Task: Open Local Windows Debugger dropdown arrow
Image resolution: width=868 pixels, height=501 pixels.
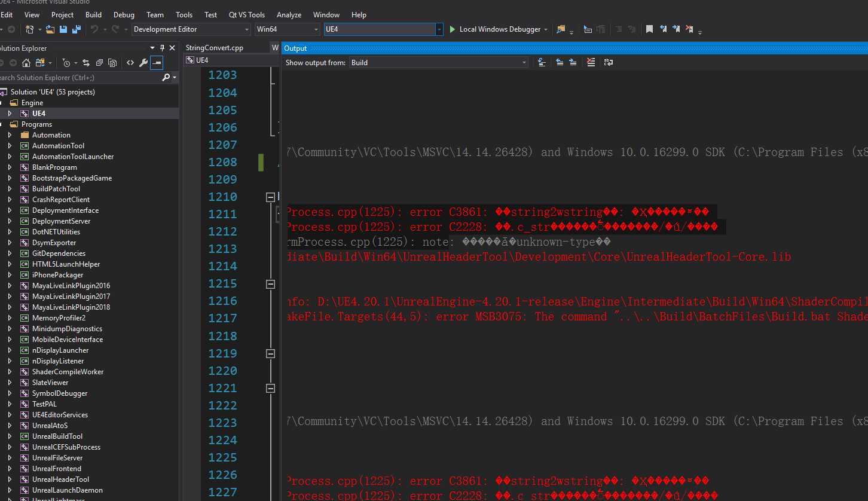Action: click(x=546, y=29)
